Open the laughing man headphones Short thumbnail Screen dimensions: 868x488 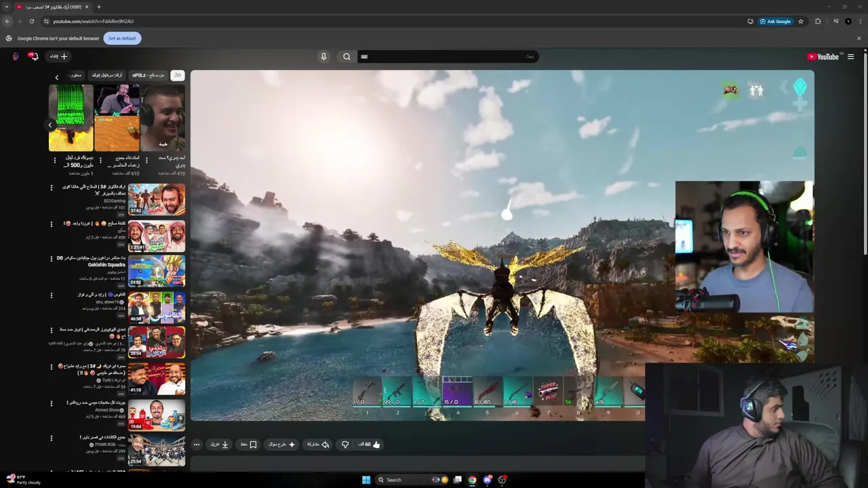tap(163, 118)
